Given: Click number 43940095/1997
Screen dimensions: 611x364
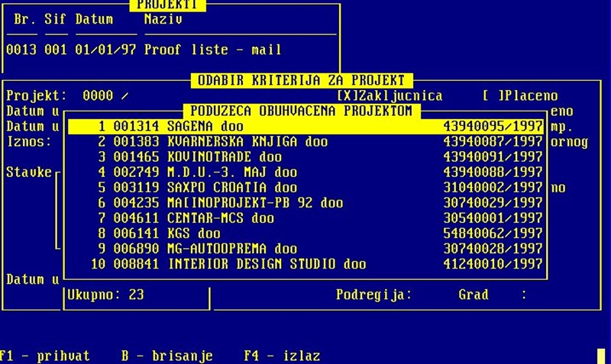Looking at the screenshot, I should click(493, 127).
